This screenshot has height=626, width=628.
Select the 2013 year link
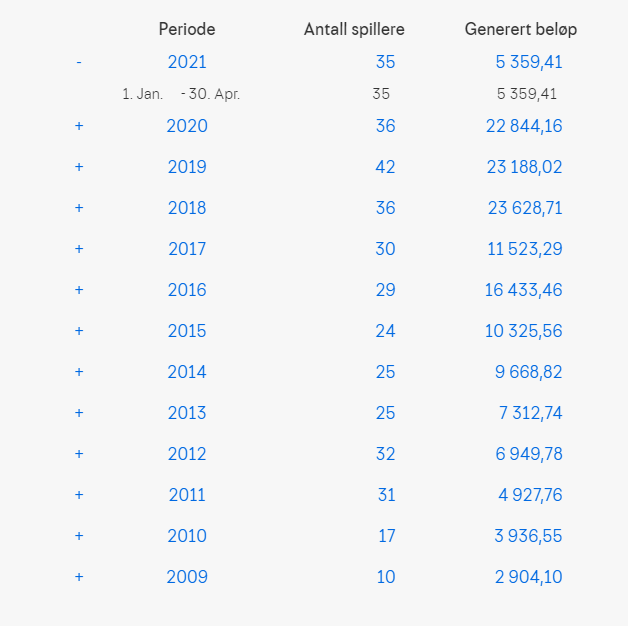(x=187, y=413)
